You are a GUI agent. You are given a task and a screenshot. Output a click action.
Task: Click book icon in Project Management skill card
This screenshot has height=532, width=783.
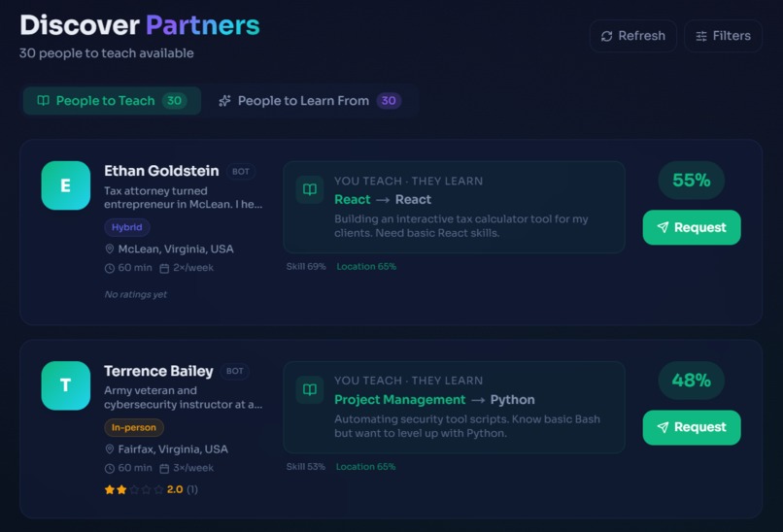(x=310, y=389)
